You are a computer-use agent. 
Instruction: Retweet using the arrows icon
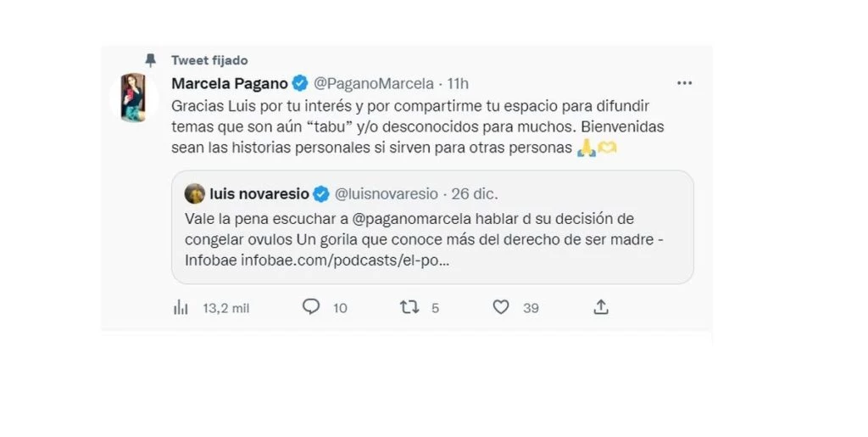(x=409, y=307)
